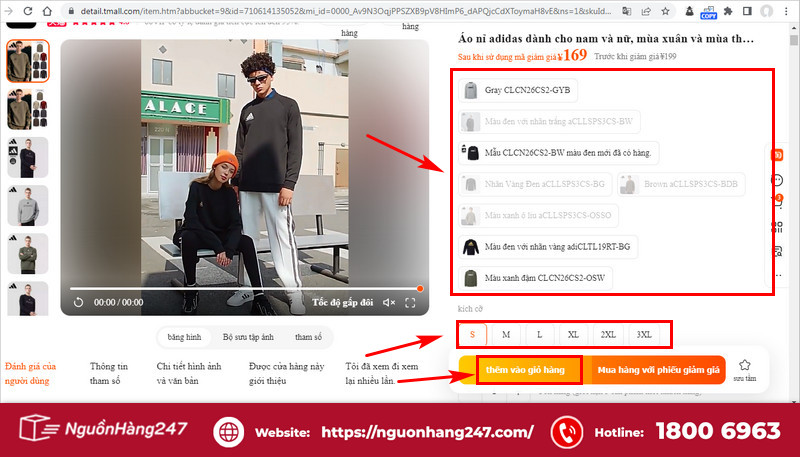Click Mua hàng với phiếu giảm giá
This screenshot has height=457, width=800.
click(658, 370)
